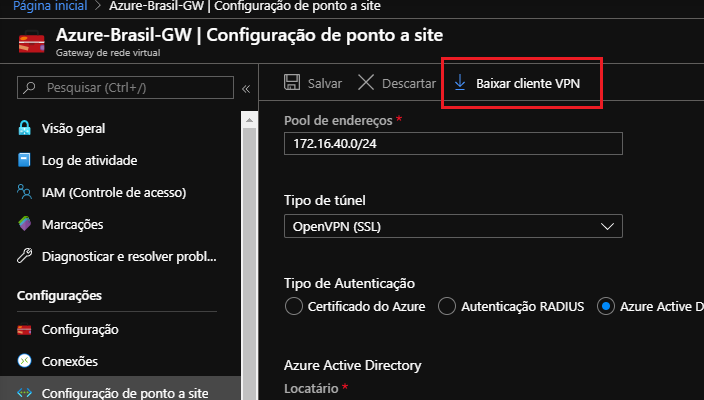
Task: Open the Tipo de túnel dropdown
Action: 453,227
